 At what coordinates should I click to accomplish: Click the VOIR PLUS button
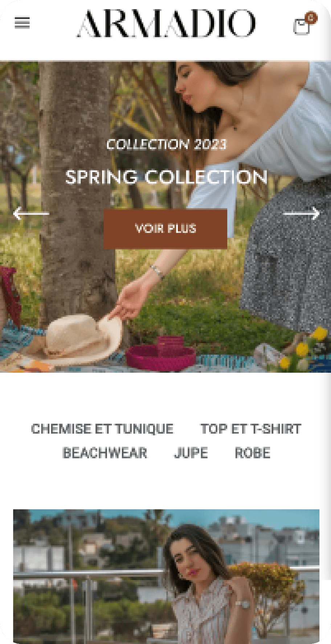pos(165,229)
